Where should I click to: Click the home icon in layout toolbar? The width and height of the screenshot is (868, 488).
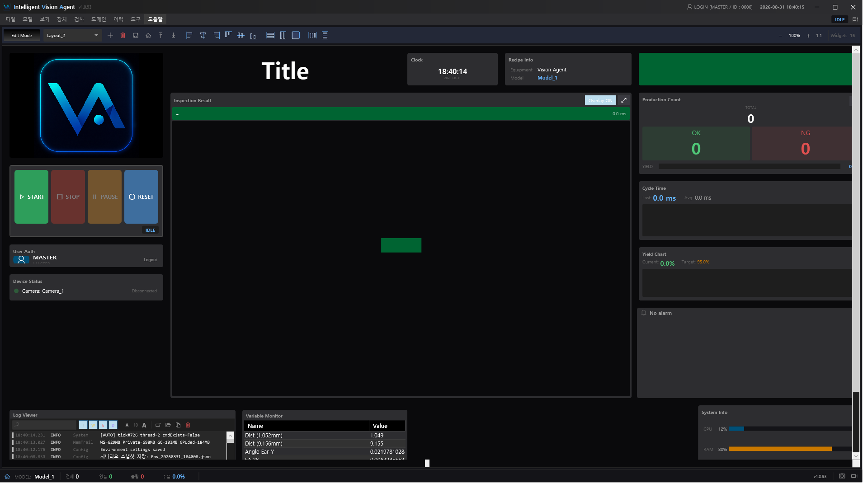click(148, 36)
